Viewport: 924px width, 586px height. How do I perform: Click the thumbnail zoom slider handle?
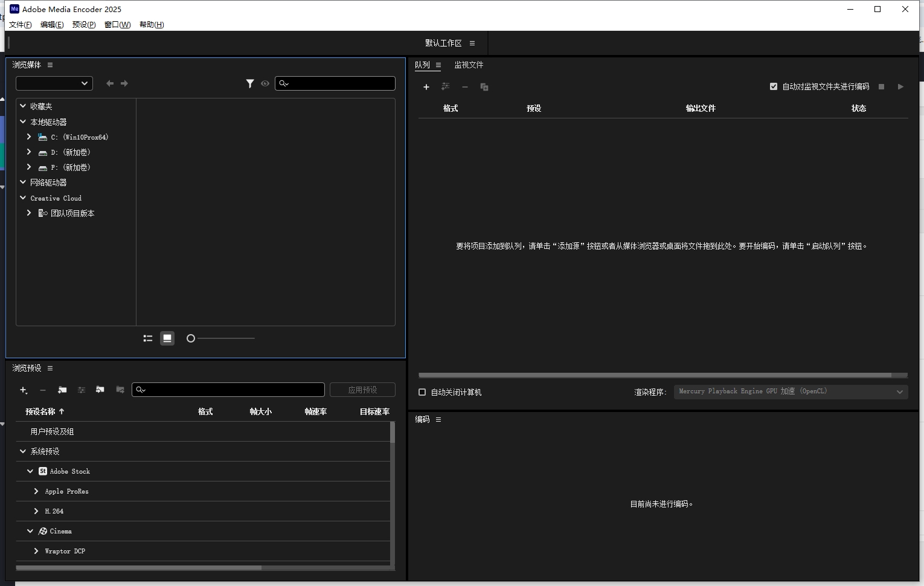click(x=191, y=338)
